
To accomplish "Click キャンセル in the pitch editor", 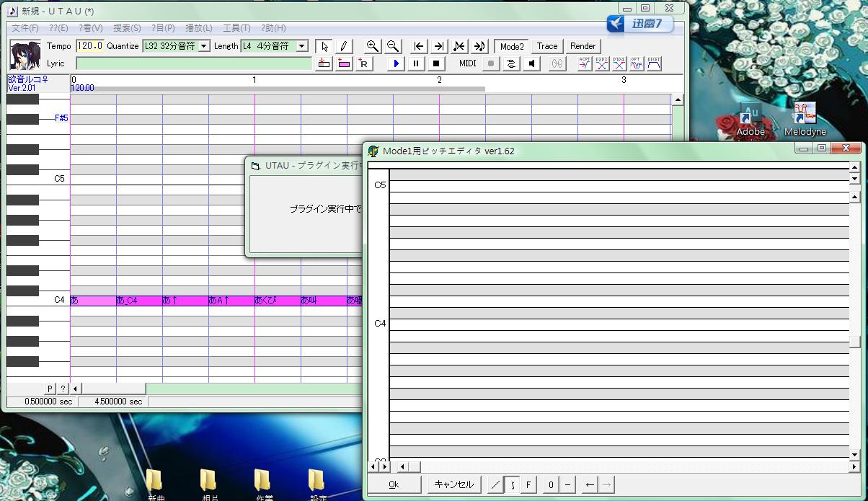I will 454,484.
